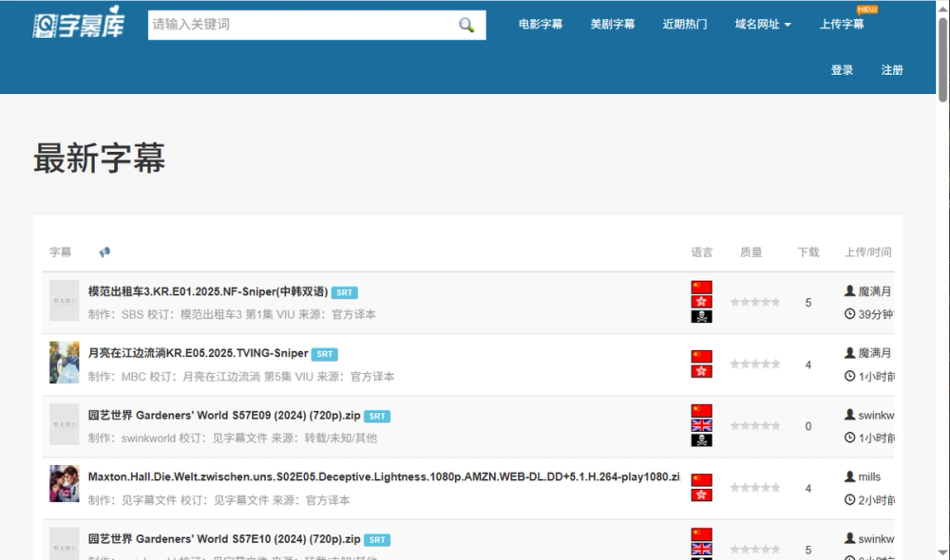
Task: Open the 上传字幕 menu item
Action: coord(842,25)
